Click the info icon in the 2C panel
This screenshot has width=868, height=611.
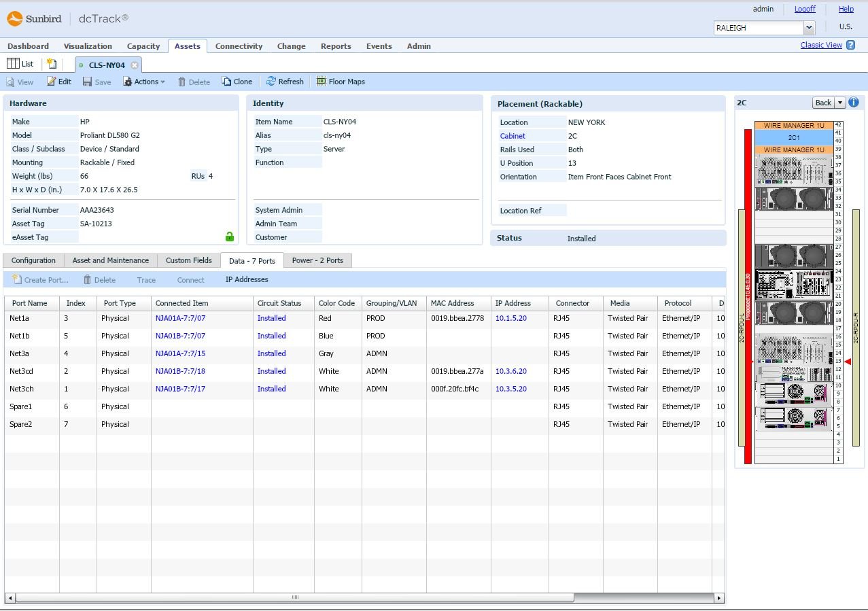pos(854,102)
